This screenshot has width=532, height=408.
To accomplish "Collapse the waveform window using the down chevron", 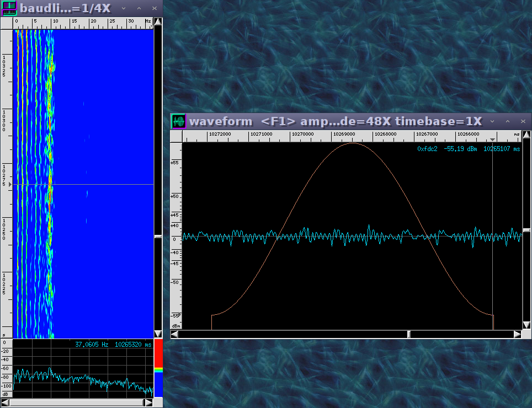I will click(492, 121).
